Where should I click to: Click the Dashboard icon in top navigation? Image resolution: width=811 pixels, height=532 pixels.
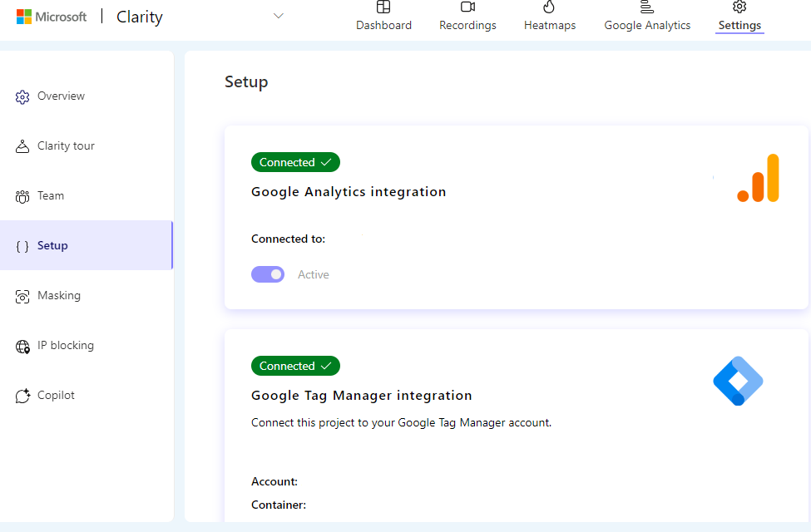(x=383, y=7)
